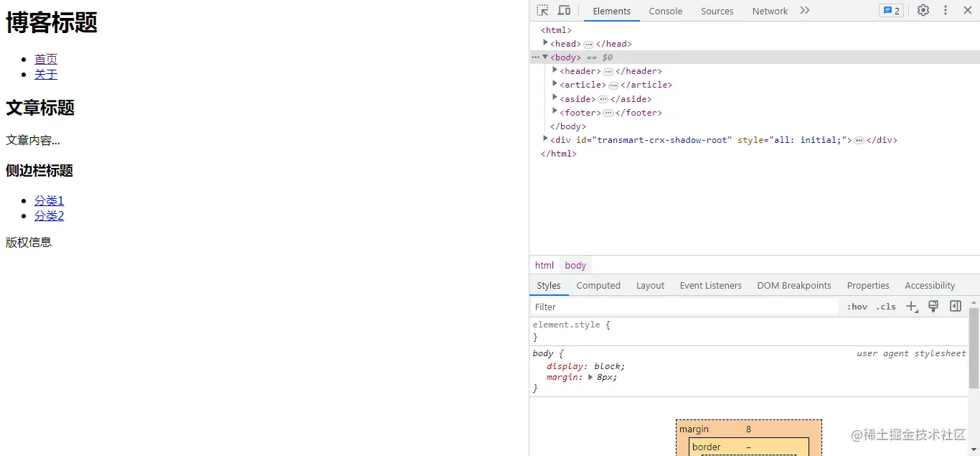The image size is (980, 456).
Task: Click the scroll-down arrow in Styles pane
Action: [x=974, y=450]
